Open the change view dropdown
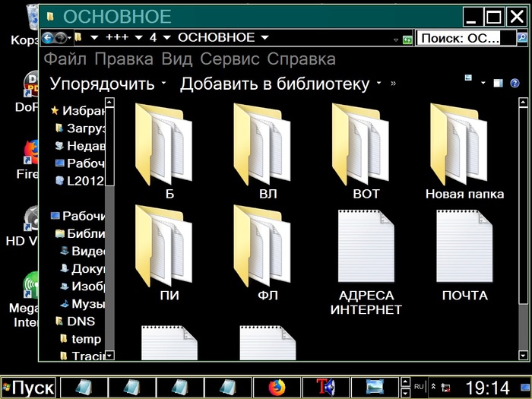The image size is (532, 399). click(x=481, y=83)
